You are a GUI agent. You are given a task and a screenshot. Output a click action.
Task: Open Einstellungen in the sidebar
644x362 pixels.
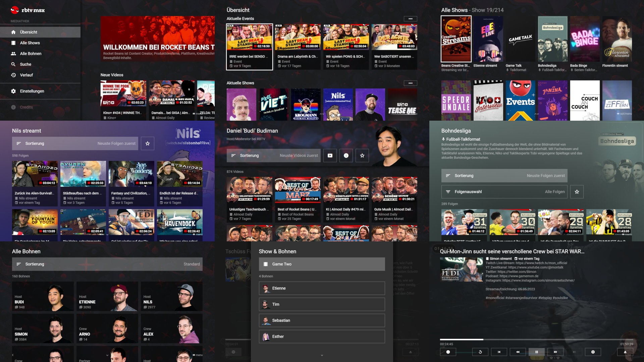(x=40, y=91)
